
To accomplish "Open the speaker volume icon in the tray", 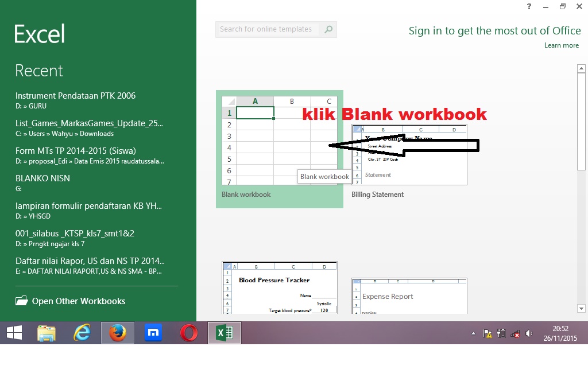I will (x=528, y=333).
